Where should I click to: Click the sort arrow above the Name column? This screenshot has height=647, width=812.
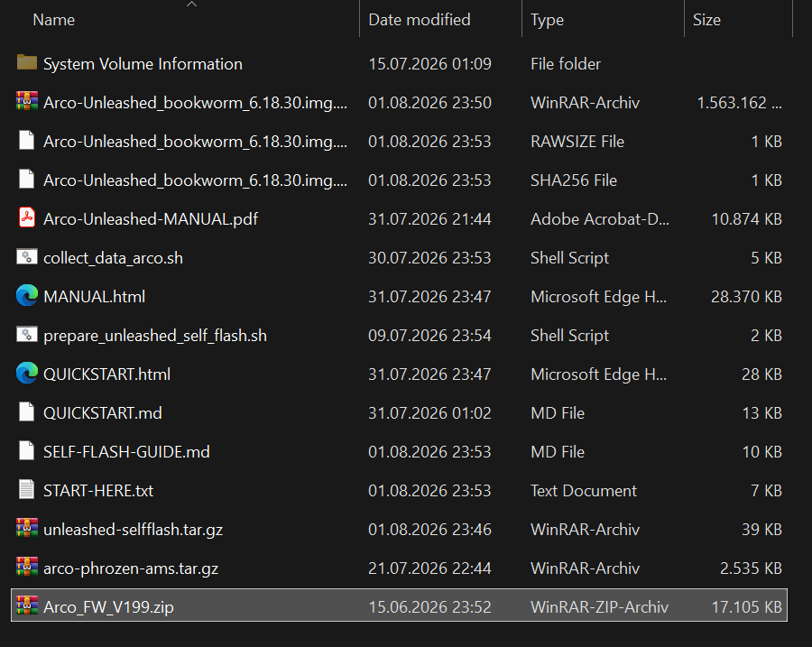tap(191, 5)
